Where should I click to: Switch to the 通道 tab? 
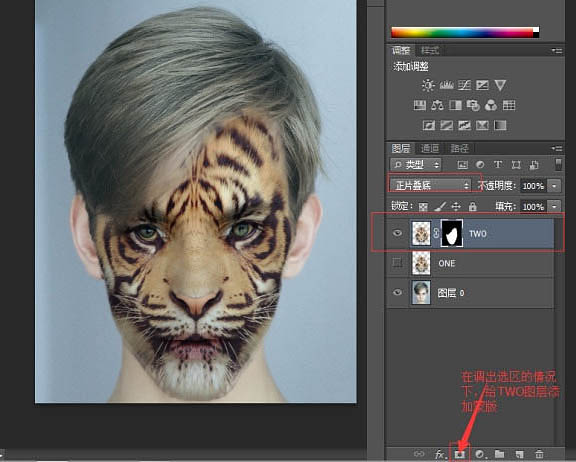coord(429,148)
